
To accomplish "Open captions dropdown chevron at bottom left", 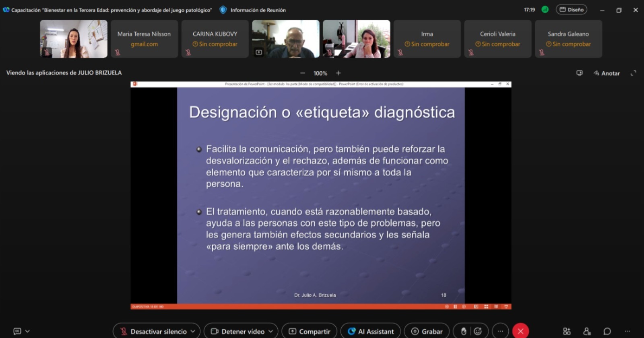I will (x=27, y=331).
